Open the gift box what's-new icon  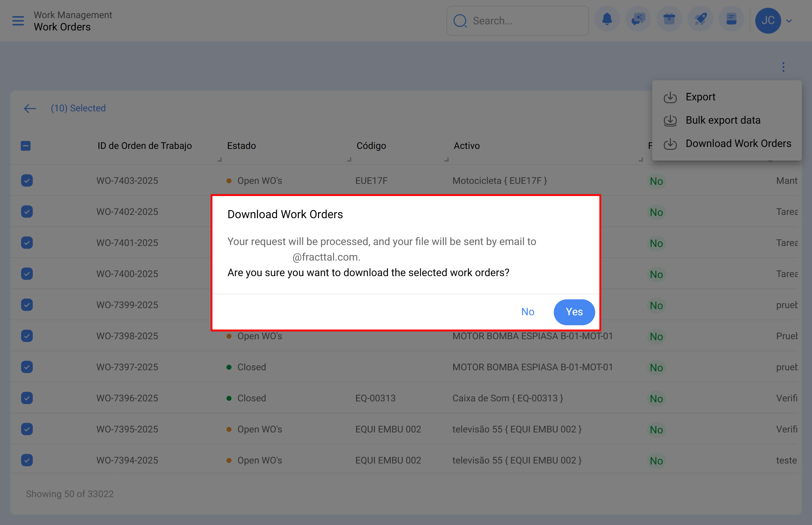tap(669, 19)
